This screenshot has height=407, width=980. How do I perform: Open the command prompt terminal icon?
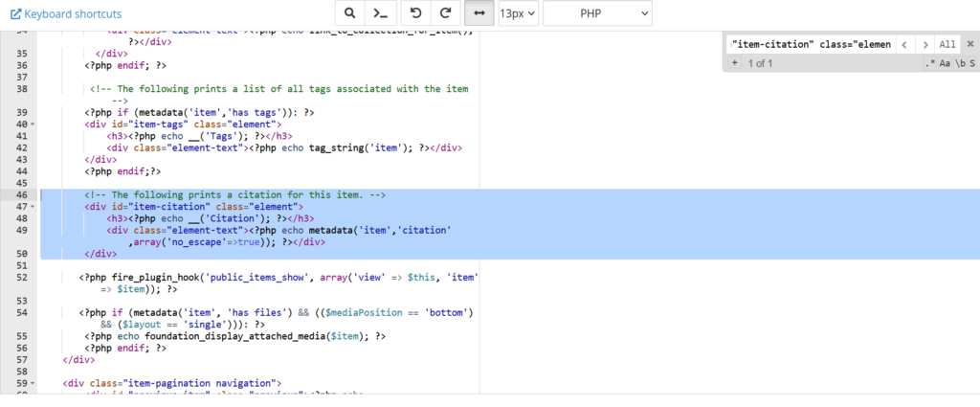pyautogui.click(x=381, y=13)
